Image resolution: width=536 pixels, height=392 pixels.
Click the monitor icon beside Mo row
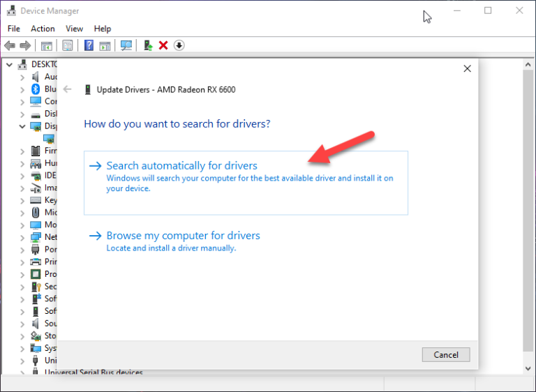point(36,225)
